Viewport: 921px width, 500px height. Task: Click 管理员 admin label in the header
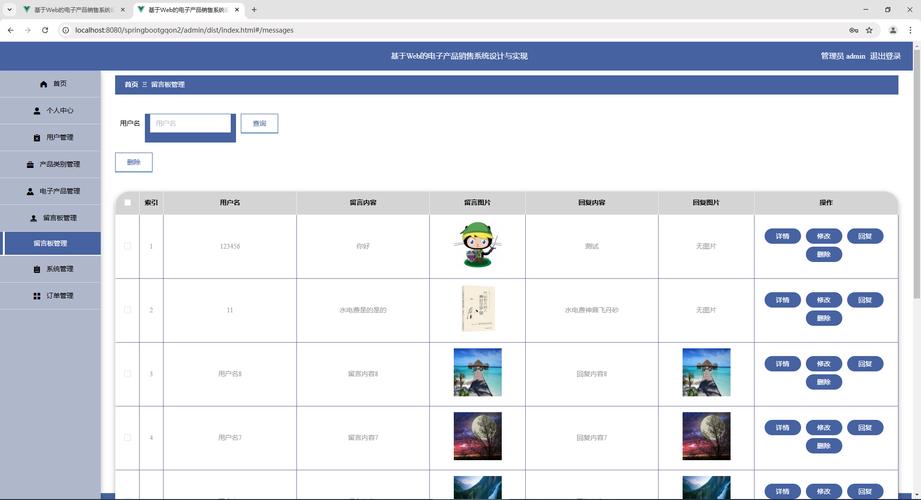[x=843, y=56]
